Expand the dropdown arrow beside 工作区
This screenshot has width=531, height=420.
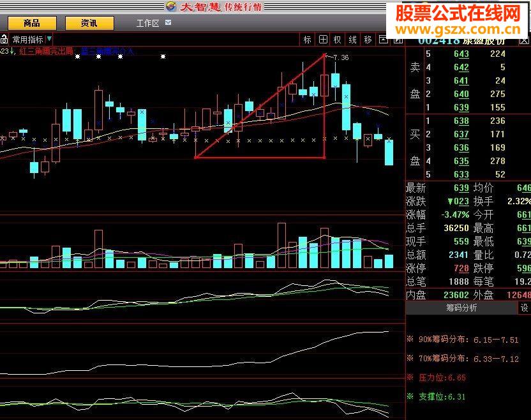(x=168, y=22)
